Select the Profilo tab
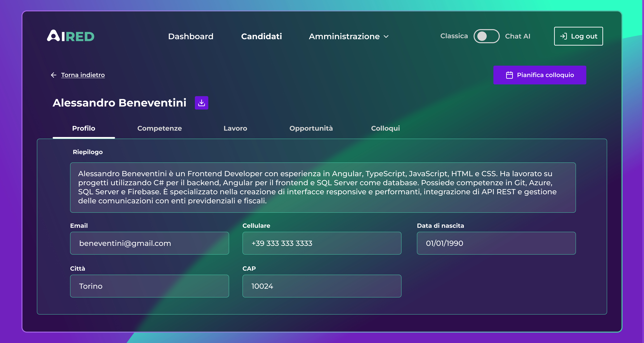This screenshot has height=343, width=644. pos(84,128)
